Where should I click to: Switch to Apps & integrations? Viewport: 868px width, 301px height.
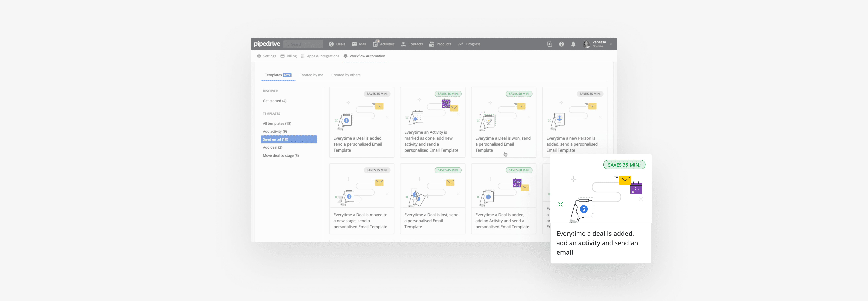320,56
